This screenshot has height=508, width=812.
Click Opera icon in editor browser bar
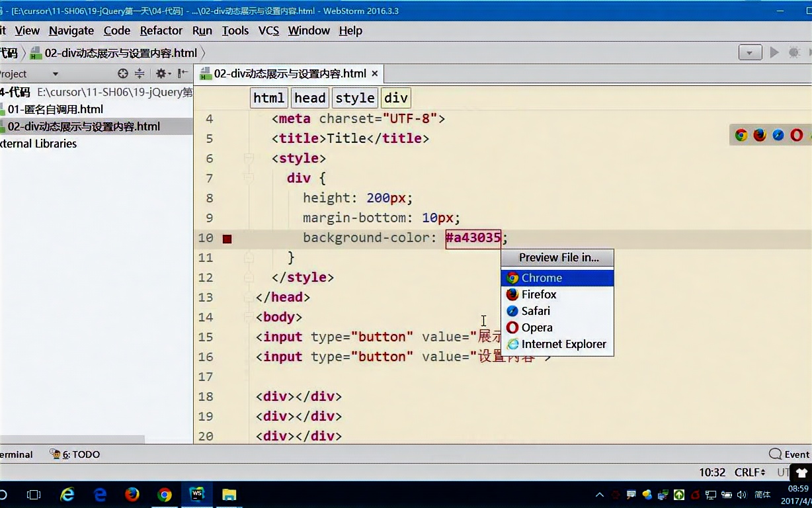(797, 135)
